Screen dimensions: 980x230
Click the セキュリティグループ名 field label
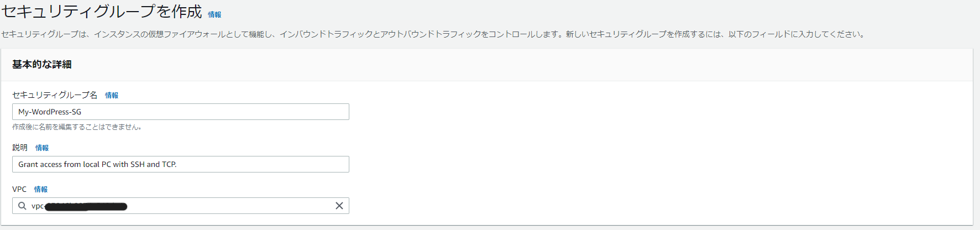(x=55, y=95)
